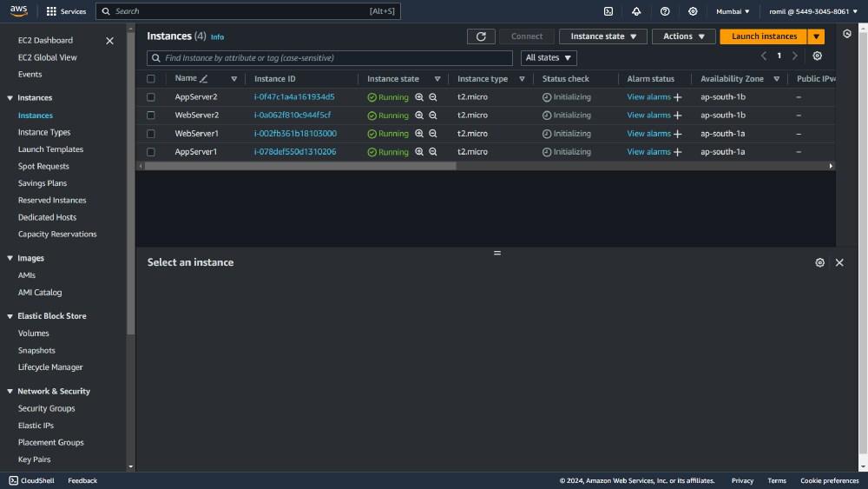Open table preferences gear icon
This screenshot has height=489, width=868.
817,56
